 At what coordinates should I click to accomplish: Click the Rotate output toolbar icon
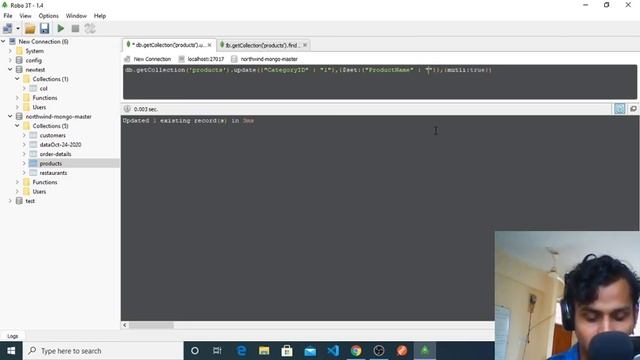tap(90, 28)
